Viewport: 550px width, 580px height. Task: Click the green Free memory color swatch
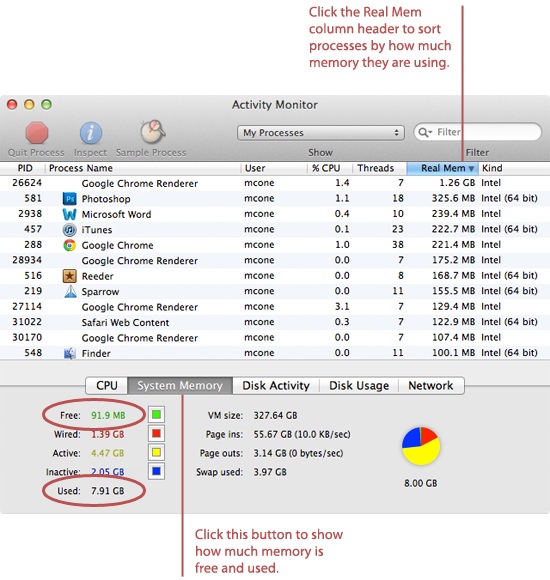(156, 415)
